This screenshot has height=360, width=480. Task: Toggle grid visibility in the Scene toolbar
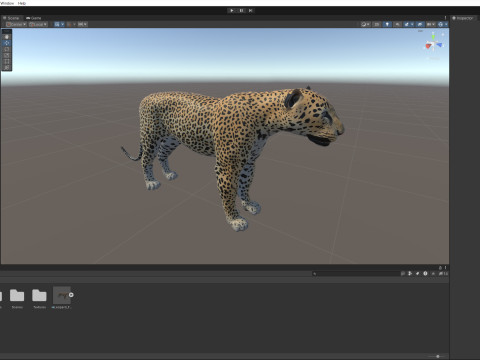coord(57,24)
